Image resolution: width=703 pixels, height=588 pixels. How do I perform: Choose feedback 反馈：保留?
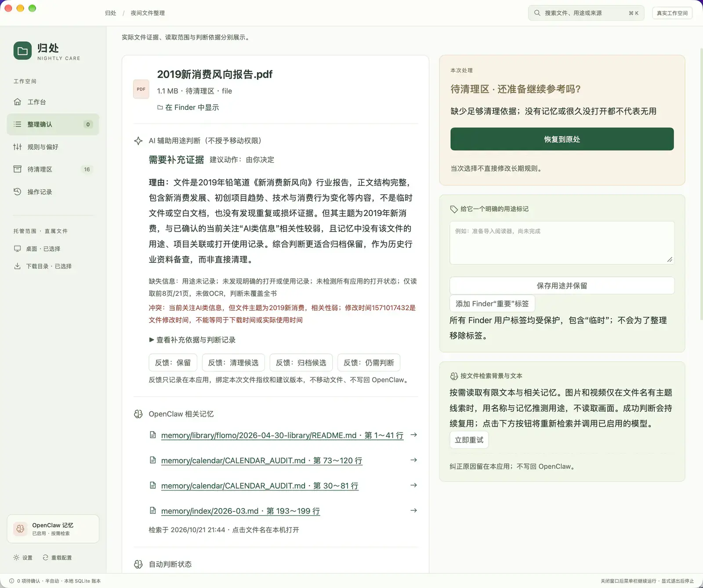(x=173, y=363)
